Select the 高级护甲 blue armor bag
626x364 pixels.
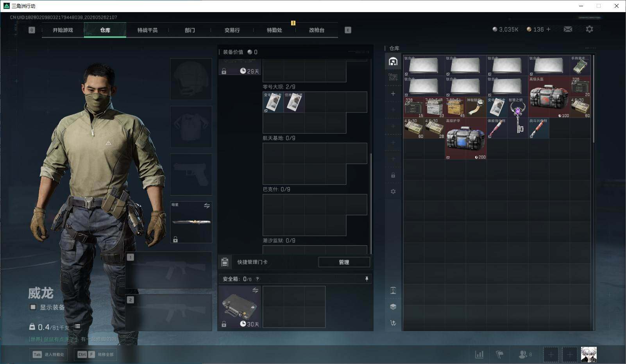tap(466, 139)
